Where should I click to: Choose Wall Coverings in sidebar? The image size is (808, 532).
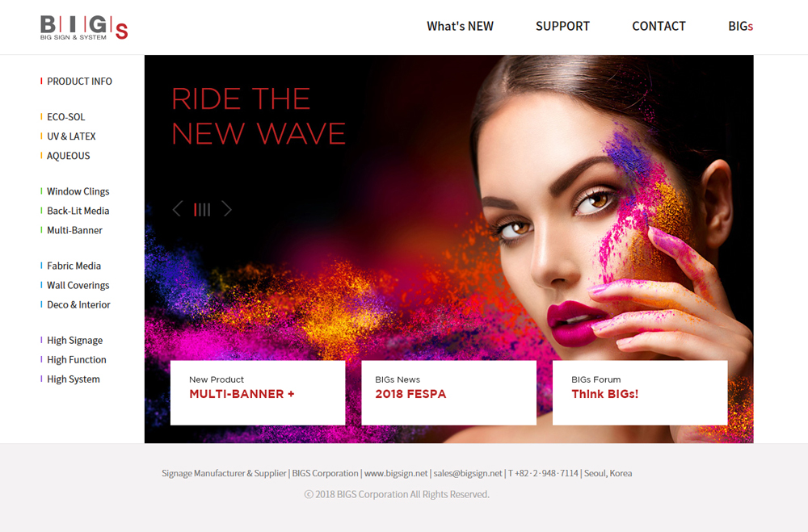click(x=78, y=285)
